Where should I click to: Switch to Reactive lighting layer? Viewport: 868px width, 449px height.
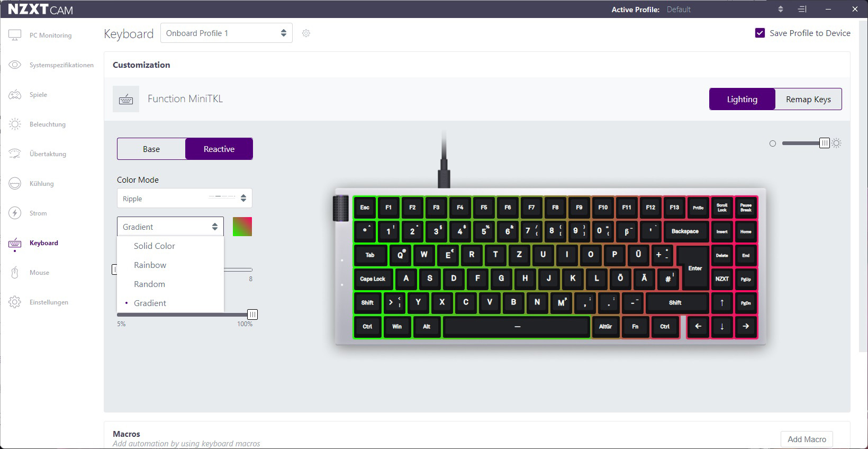pos(219,149)
